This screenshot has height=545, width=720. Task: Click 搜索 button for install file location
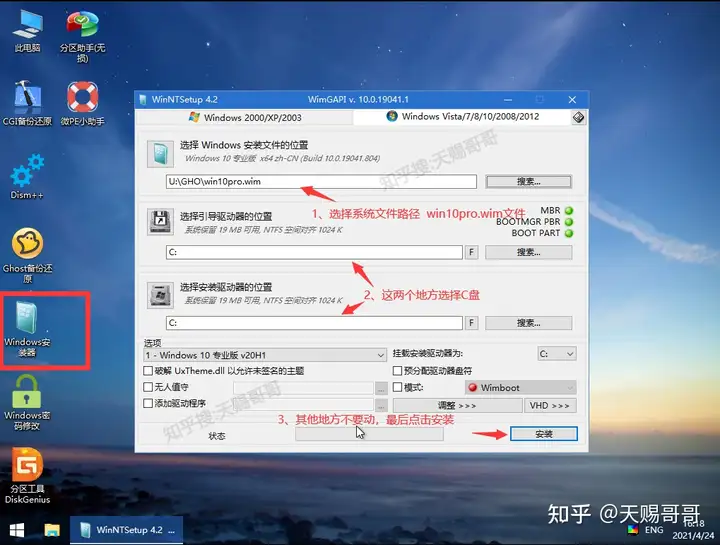(529, 181)
